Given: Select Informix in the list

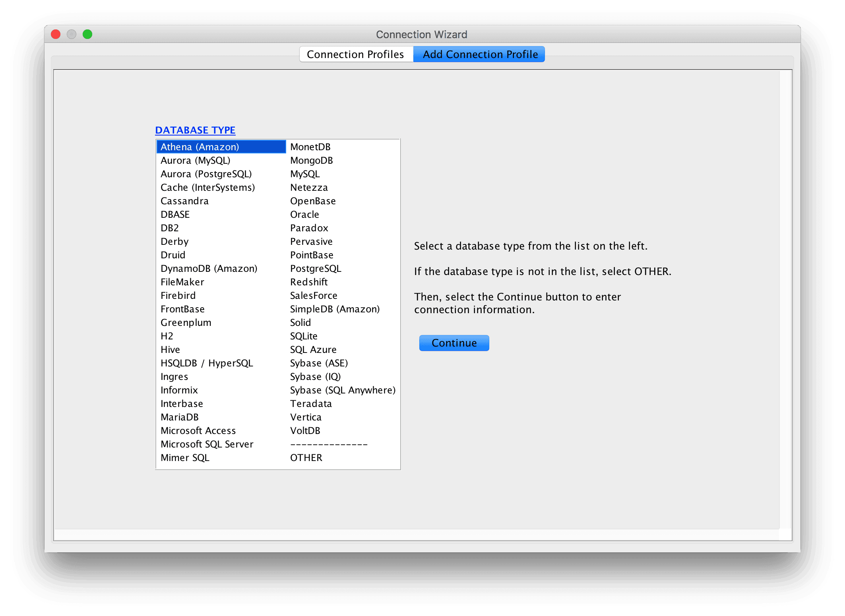Looking at the screenshot, I should pyautogui.click(x=221, y=390).
